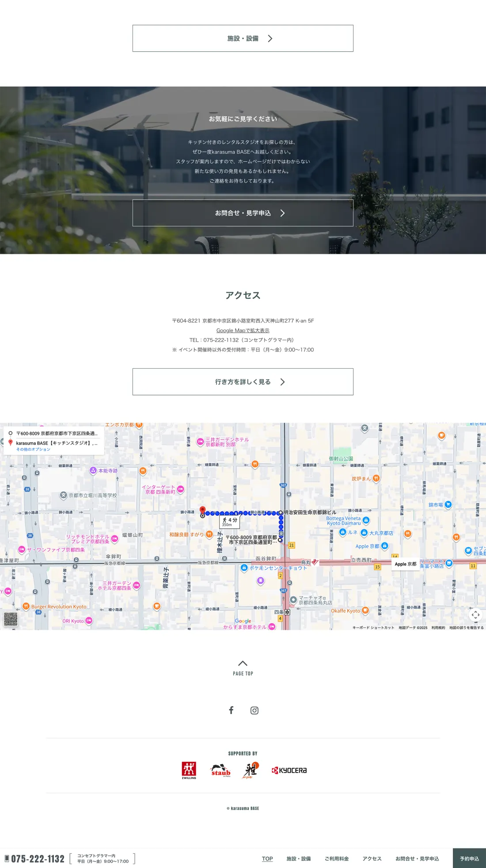Go to PAGE TOP arrow

(x=243, y=668)
